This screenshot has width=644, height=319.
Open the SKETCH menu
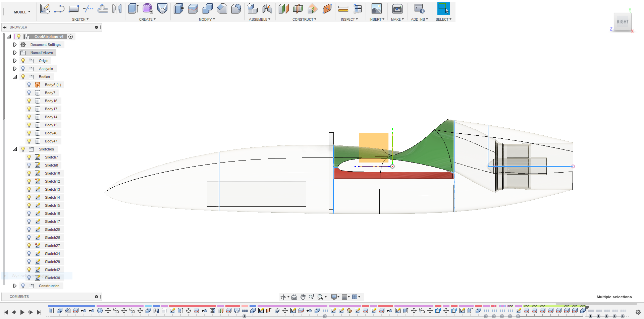coord(80,19)
